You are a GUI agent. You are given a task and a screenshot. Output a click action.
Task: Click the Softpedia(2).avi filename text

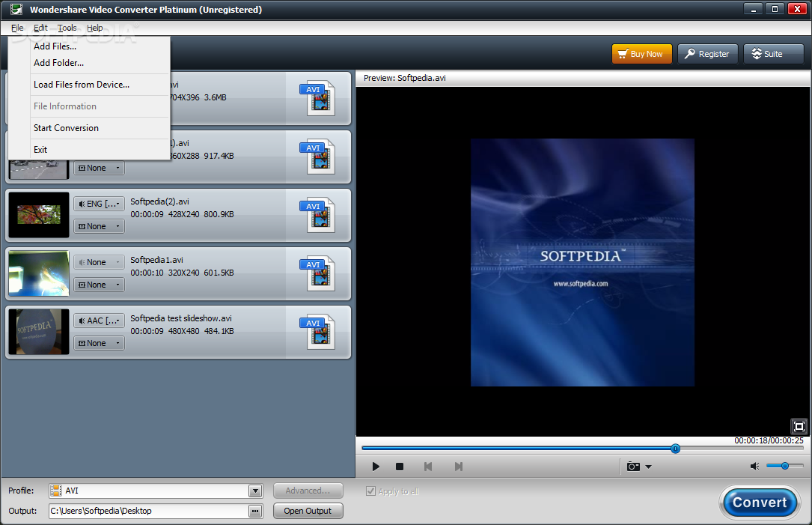(x=159, y=201)
